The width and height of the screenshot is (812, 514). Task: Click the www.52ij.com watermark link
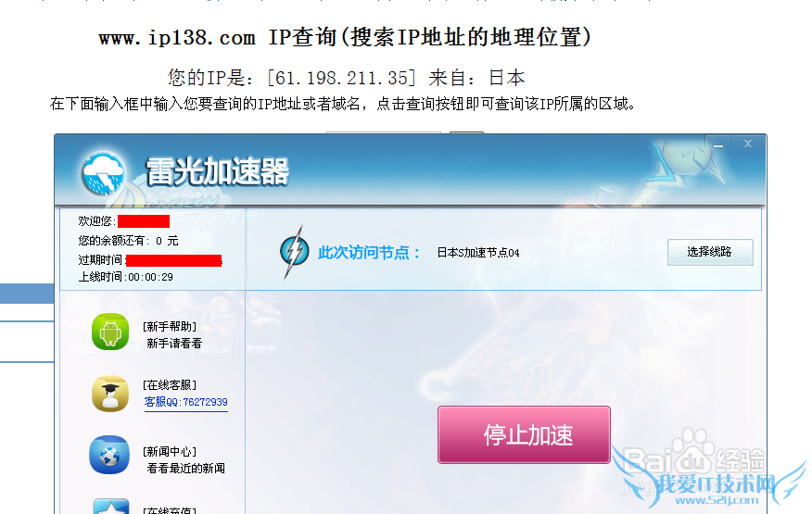717,500
